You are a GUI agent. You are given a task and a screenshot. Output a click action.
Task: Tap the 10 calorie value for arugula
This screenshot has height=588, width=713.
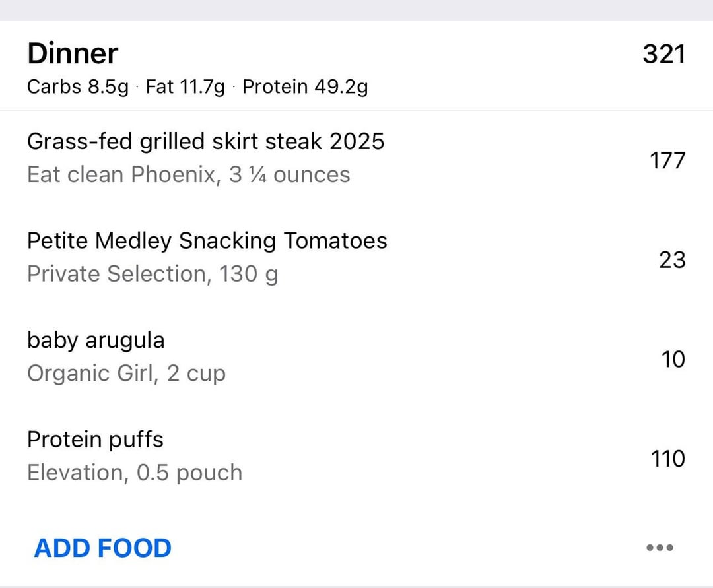[673, 359]
